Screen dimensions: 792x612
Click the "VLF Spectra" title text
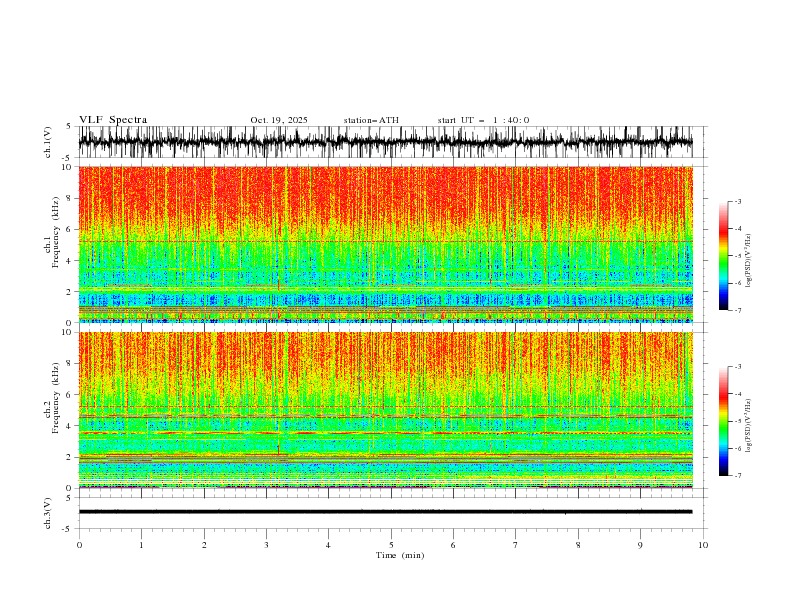click(x=113, y=120)
